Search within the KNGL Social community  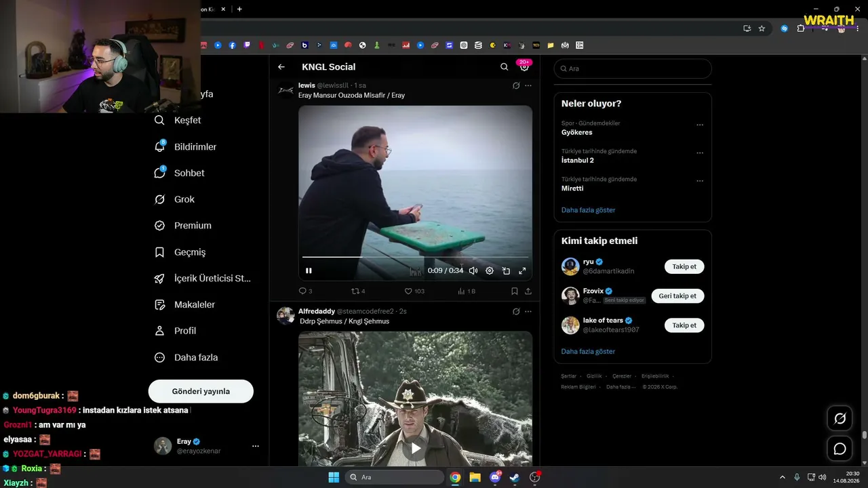[504, 67]
